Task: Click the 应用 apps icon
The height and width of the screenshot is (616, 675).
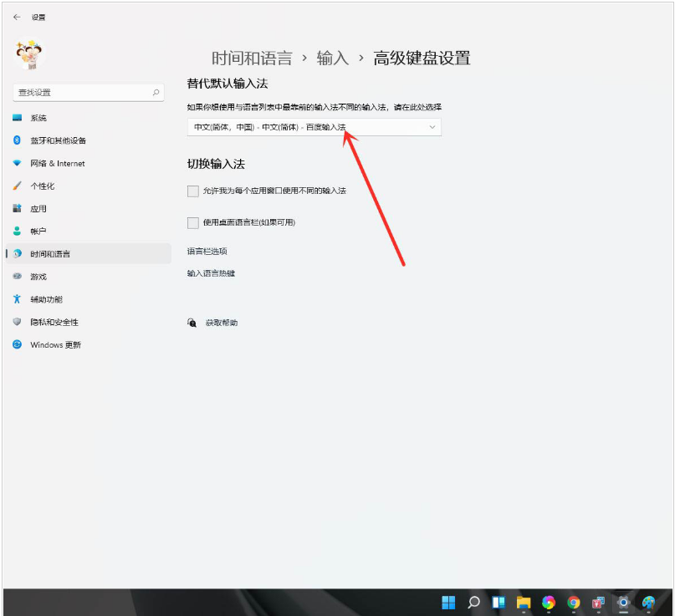Action: (x=18, y=209)
